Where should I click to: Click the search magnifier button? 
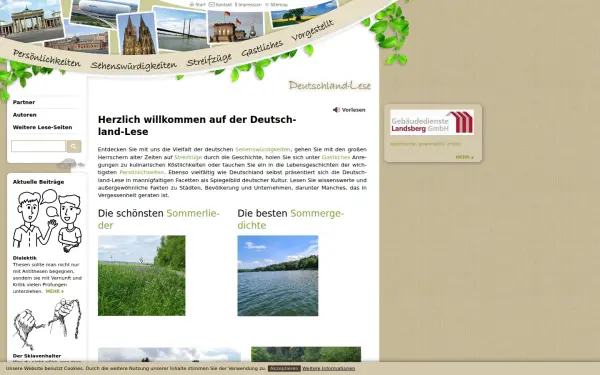[74, 146]
